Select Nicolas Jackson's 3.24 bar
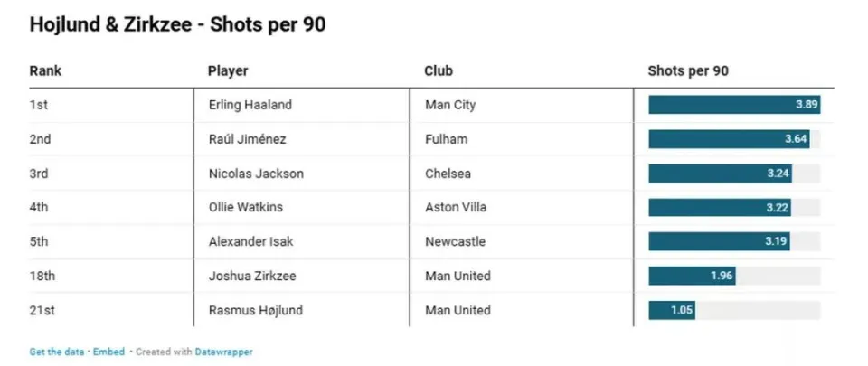The width and height of the screenshot is (868, 366). (721, 173)
